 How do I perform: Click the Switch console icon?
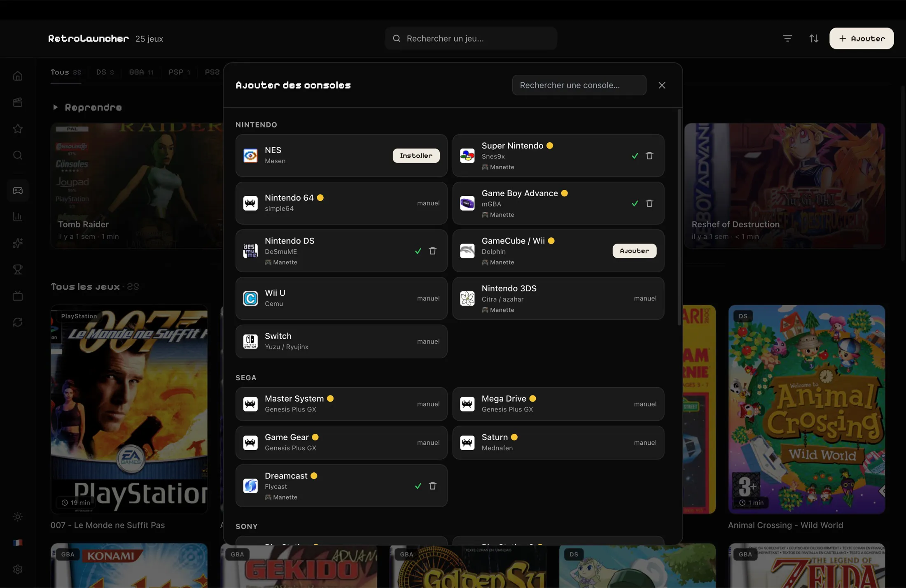click(x=250, y=342)
